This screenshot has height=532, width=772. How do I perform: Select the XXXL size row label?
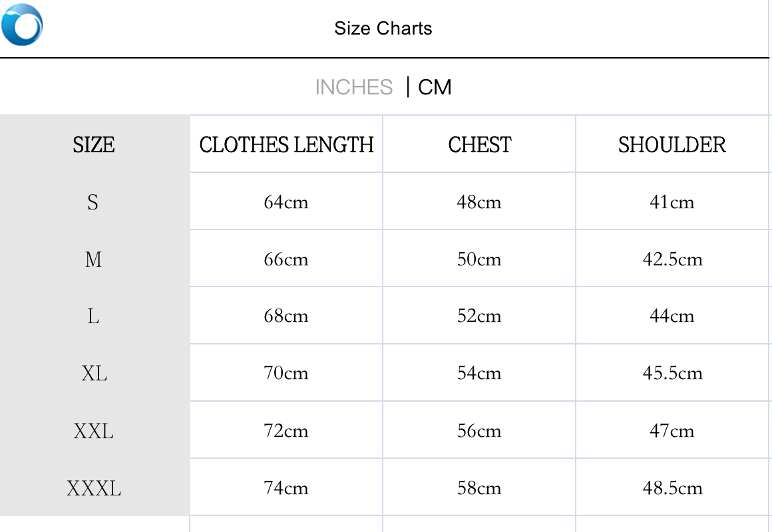pos(94,489)
